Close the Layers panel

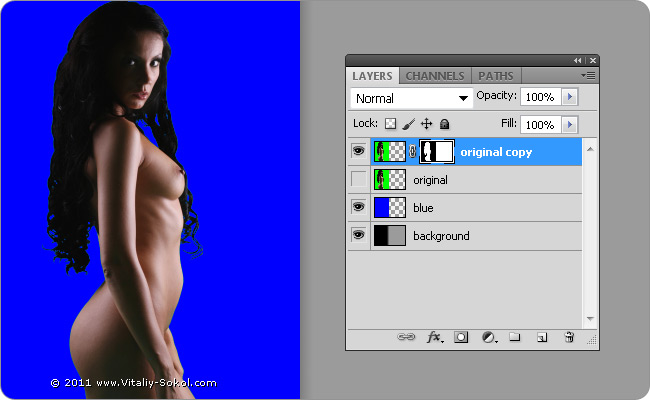[x=593, y=61]
